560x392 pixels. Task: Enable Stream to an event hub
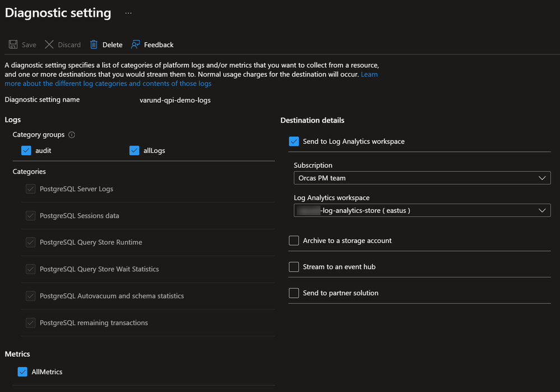(294, 267)
